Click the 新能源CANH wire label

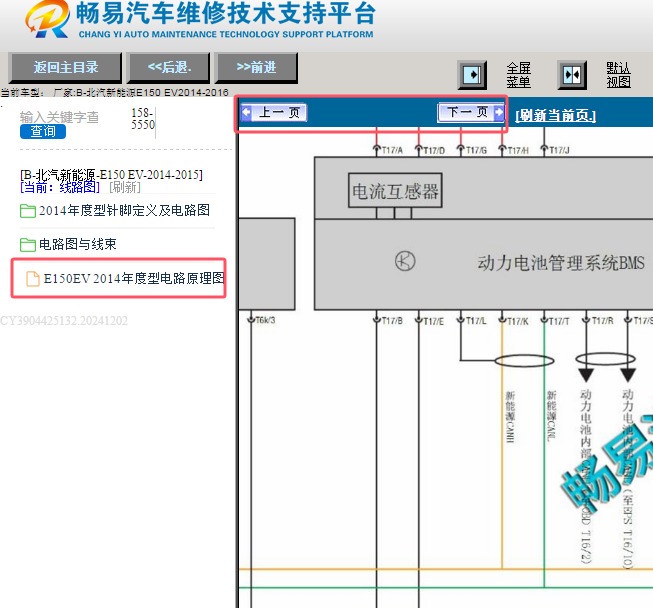click(x=510, y=416)
